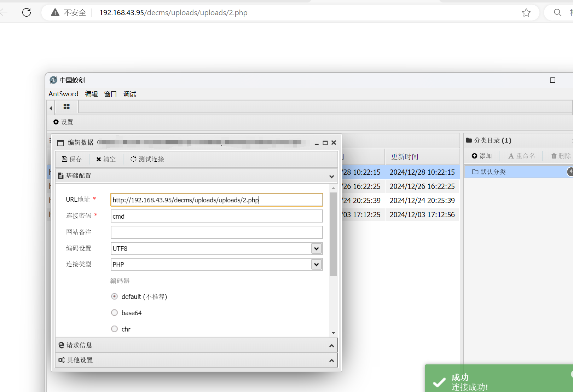Select the base64 encoder
573x392 pixels.
(114, 313)
